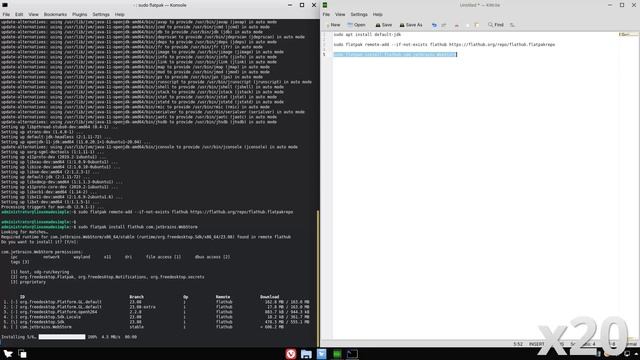This screenshot has height=360, width=640.
Task: Open the Settings menu in Konsole
Action: coord(101,14)
